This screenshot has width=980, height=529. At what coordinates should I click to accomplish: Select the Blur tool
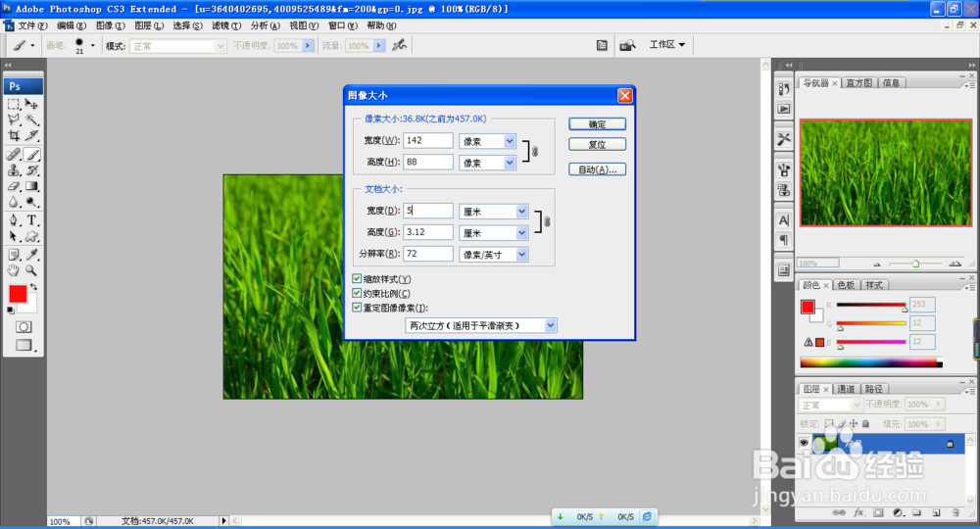click(x=13, y=202)
